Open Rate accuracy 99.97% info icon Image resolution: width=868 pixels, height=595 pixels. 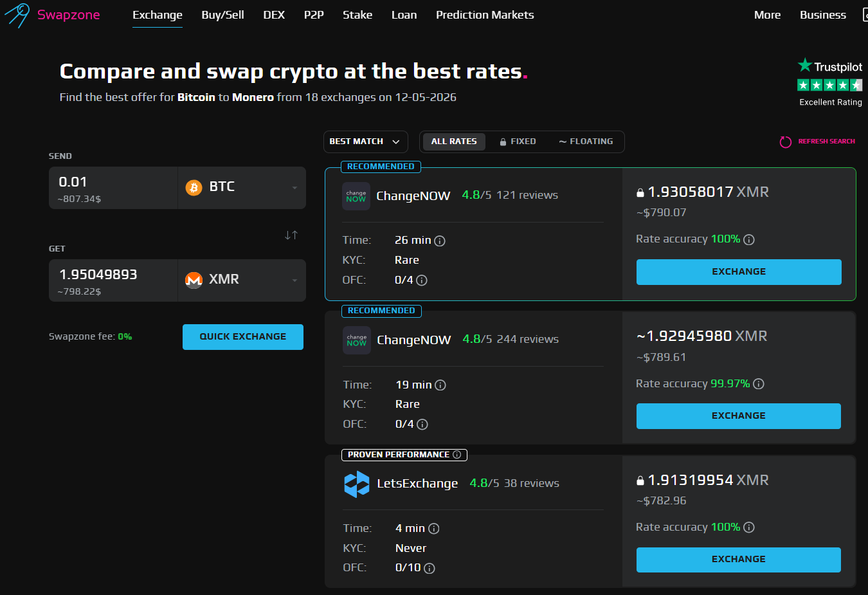pos(759,384)
